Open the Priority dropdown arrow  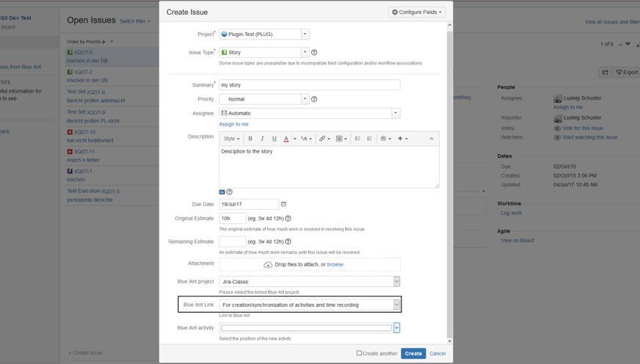305,99
